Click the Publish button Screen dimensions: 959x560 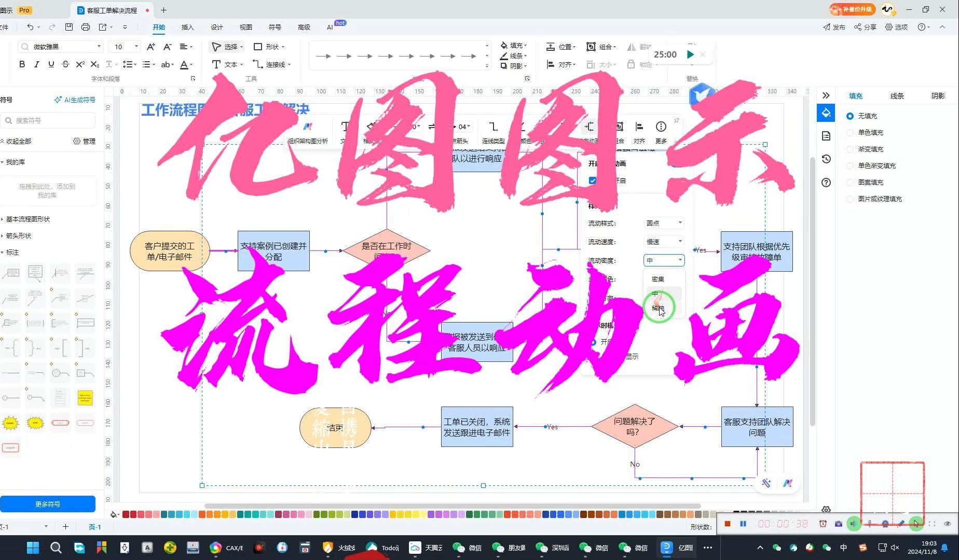[x=834, y=27]
